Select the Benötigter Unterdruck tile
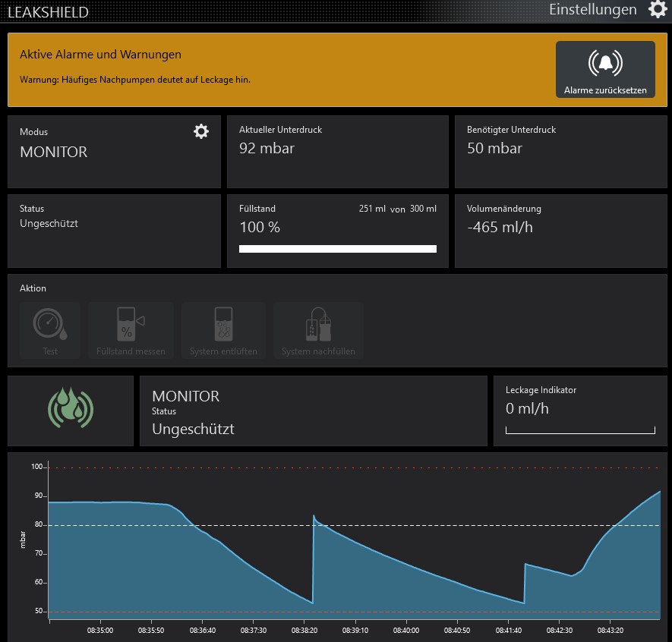Image resolution: width=672 pixels, height=642 pixels. point(560,151)
